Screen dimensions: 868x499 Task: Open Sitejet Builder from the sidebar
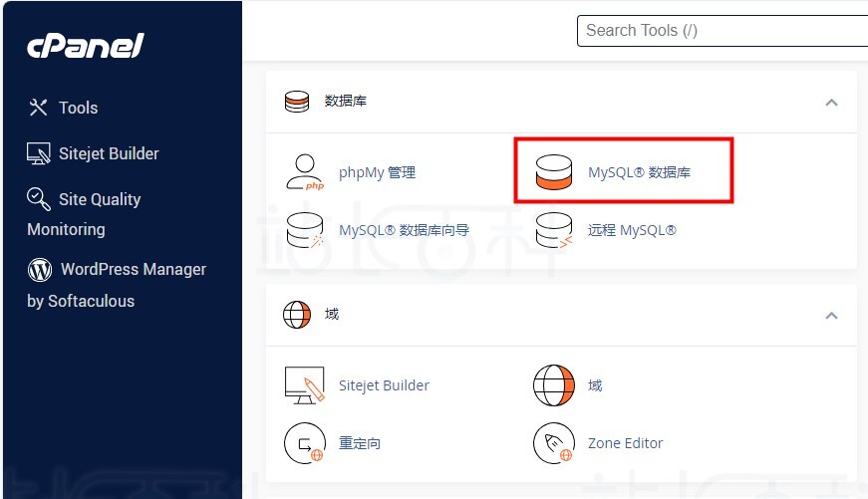tap(109, 153)
